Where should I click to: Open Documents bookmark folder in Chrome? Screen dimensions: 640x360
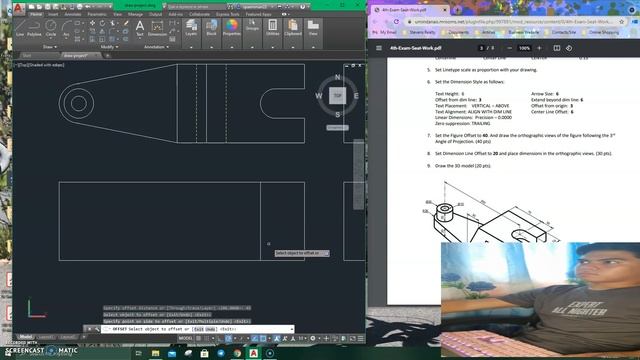click(x=455, y=32)
